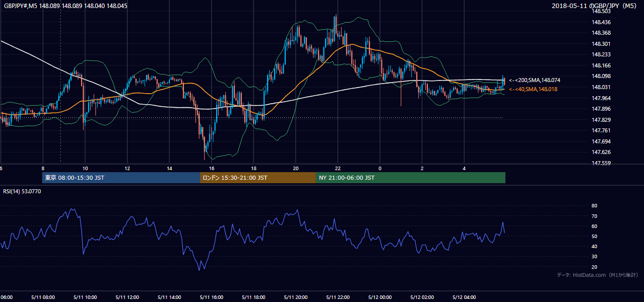Click price axis label 147.559
Viewport: 644px width, 302px height.
coord(601,163)
